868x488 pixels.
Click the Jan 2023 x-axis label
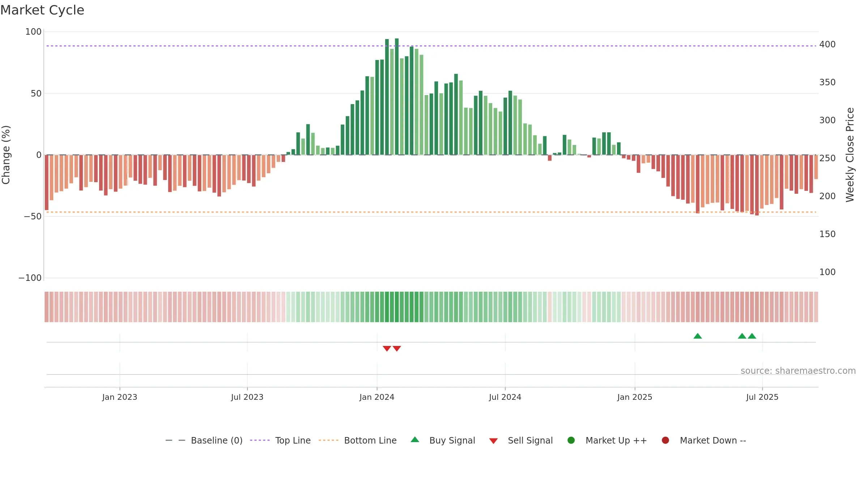(120, 397)
